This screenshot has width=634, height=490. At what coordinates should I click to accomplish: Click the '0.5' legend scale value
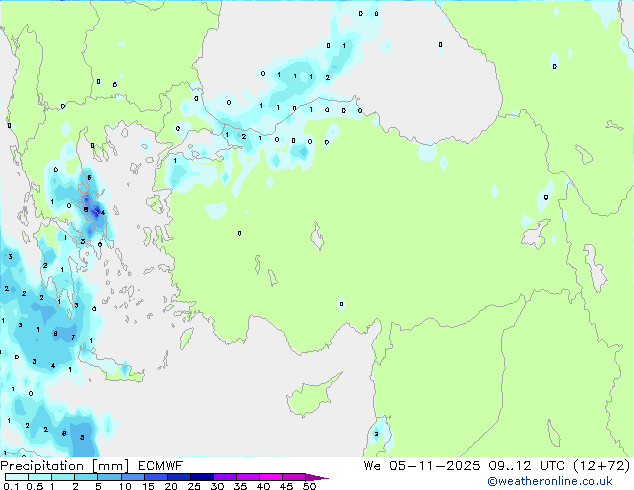click(x=35, y=486)
